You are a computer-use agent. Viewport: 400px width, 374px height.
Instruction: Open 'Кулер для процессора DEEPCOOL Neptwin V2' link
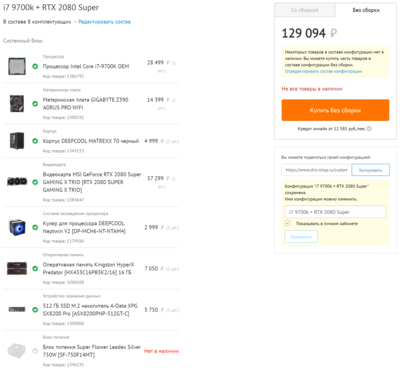[84, 227]
